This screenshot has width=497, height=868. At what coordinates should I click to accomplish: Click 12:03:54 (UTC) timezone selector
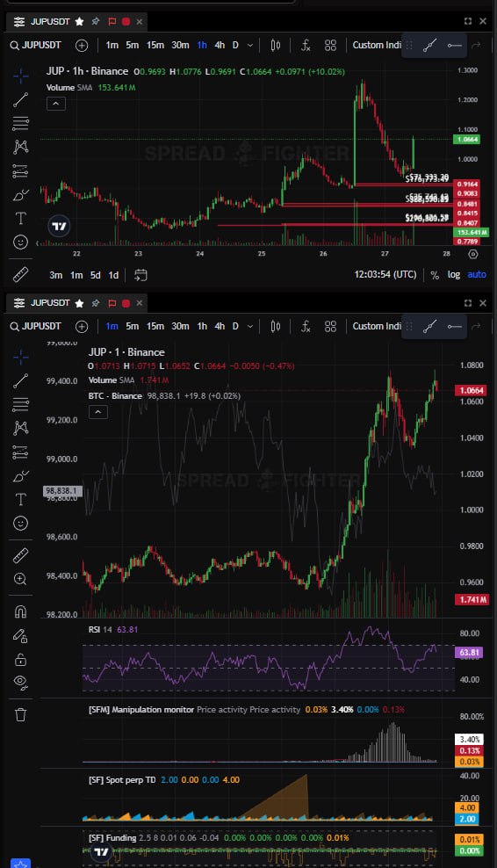(x=385, y=275)
